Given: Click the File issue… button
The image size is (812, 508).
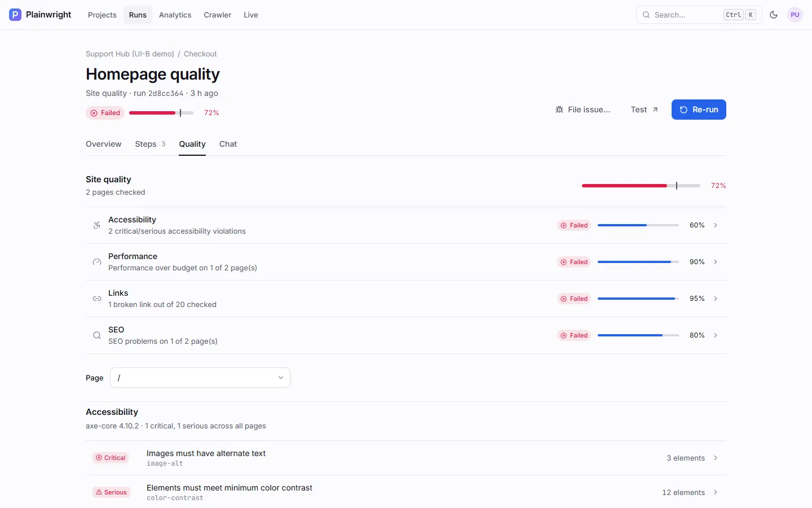Looking at the screenshot, I should (x=583, y=110).
